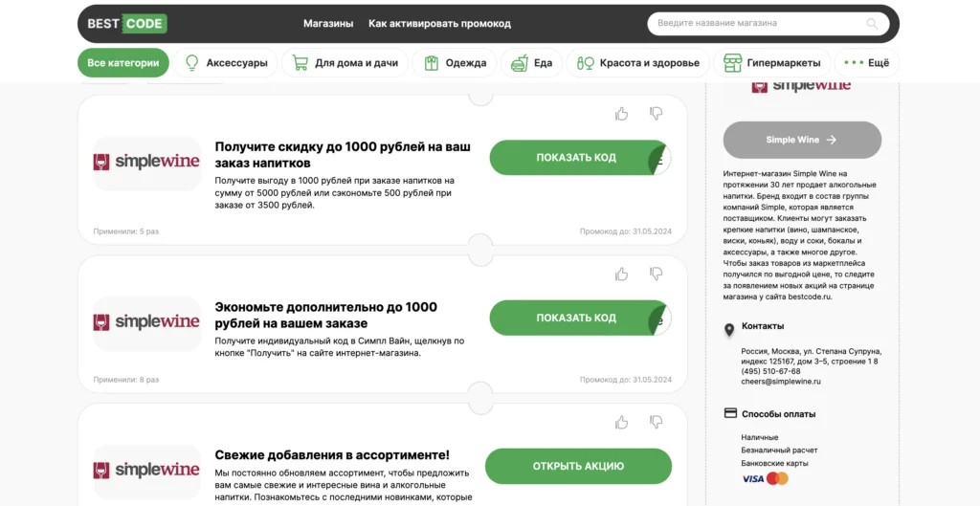Viewport: 980px width, 506px height.
Task: Click the Безналичный расчет text
Action: (779, 450)
